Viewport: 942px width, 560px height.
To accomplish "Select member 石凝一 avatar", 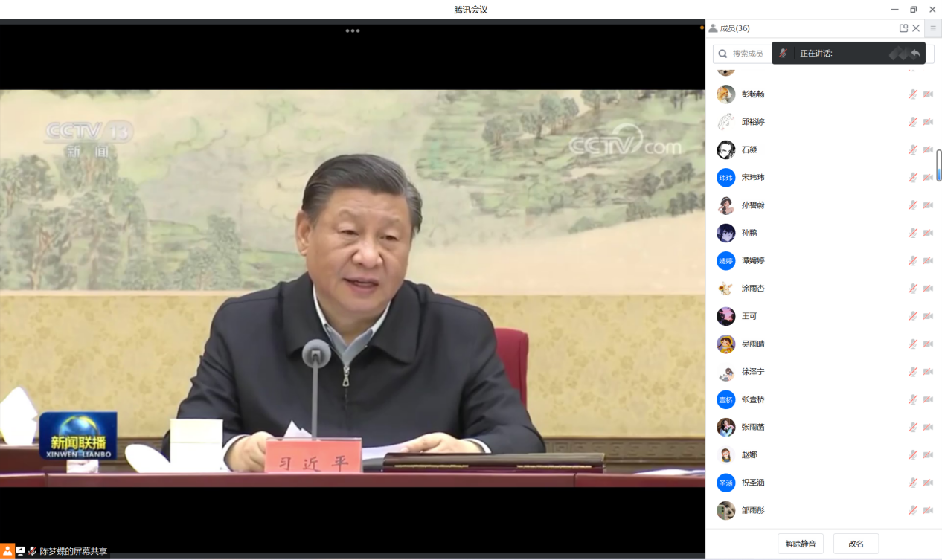I will [x=725, y=149].
